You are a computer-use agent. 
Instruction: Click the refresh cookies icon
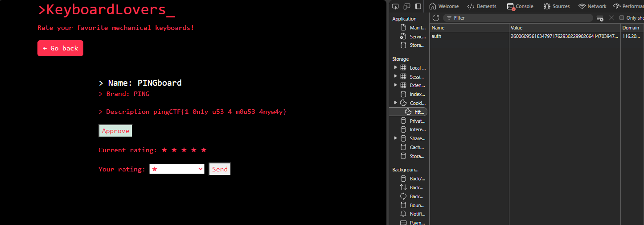click(436, 18)
